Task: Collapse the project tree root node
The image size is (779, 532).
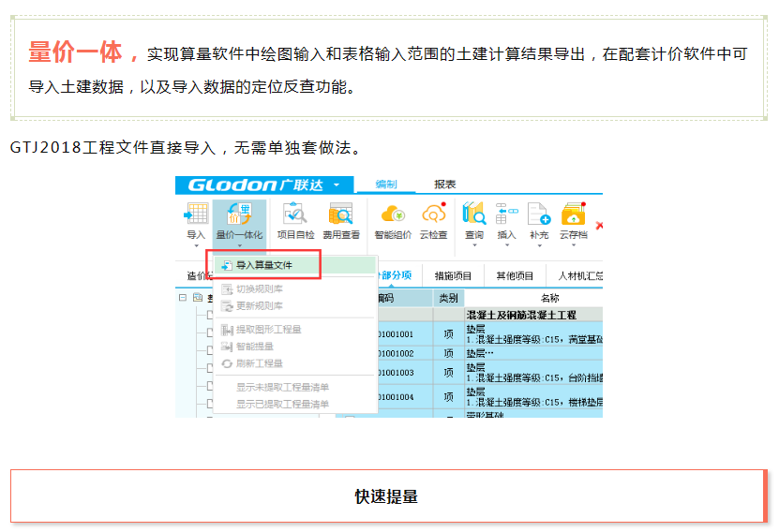Action: coord(183,297)
